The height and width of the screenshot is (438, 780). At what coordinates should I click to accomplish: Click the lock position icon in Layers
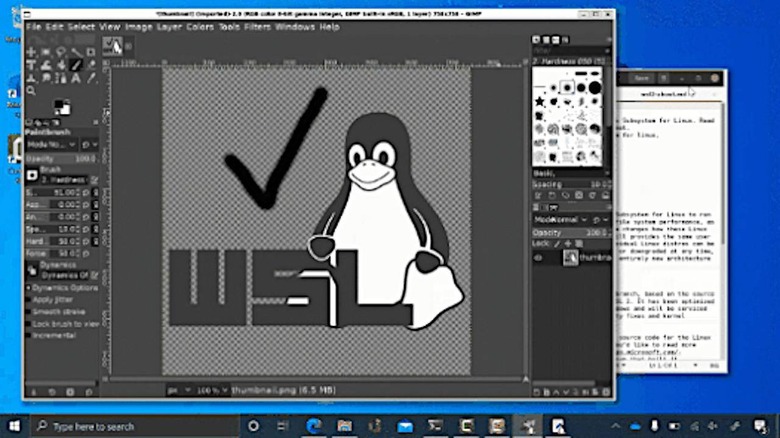point(568,244)
